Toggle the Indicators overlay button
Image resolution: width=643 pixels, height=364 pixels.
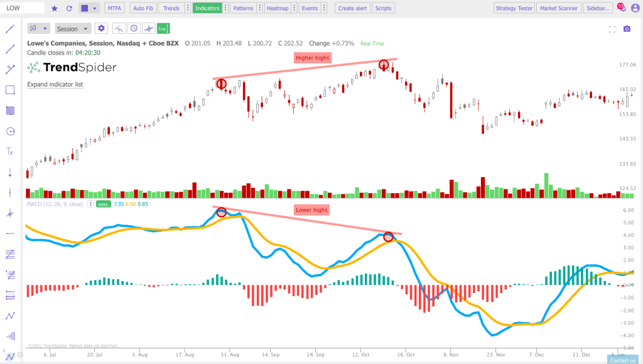(207, 8)
